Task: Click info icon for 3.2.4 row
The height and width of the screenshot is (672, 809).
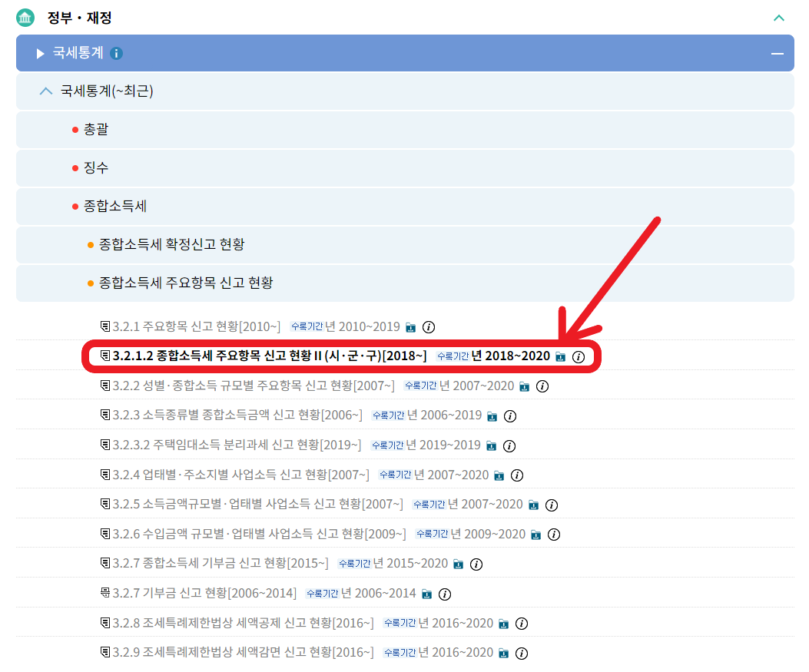Action: click(x=517, y=475)
